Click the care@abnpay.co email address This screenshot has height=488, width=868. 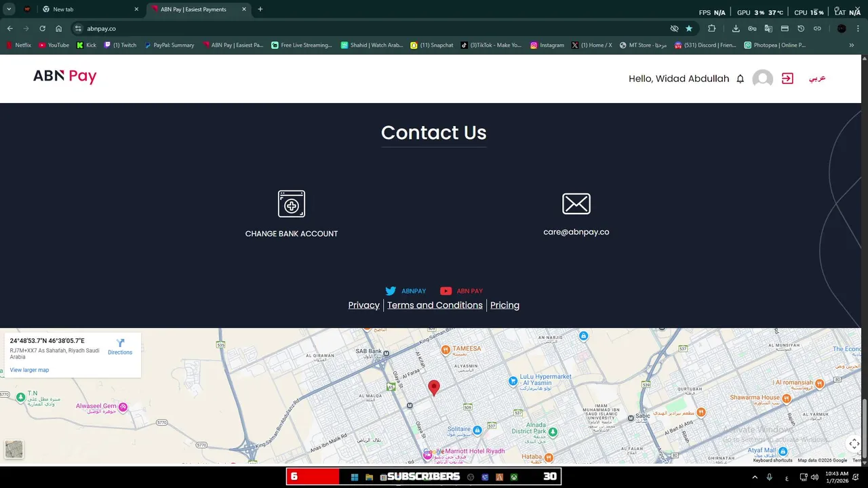(576, 232)
